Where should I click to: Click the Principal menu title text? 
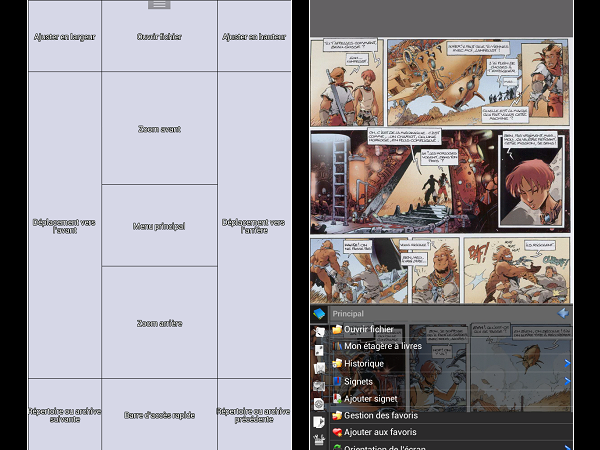348,314
